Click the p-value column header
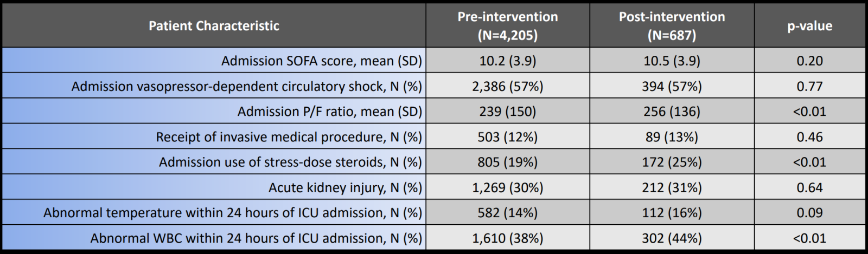The image size is (868, 254). (809, 25)
